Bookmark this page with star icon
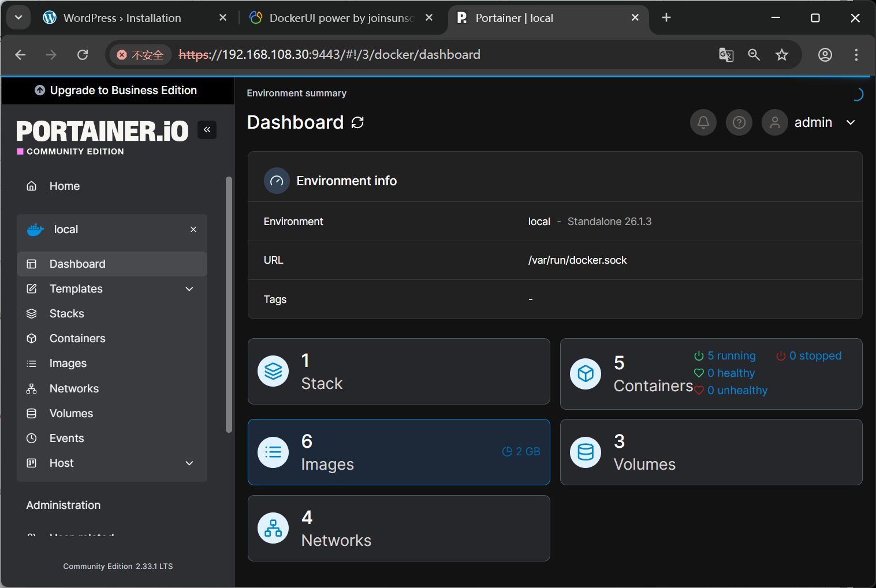 [x=781, y=55]
